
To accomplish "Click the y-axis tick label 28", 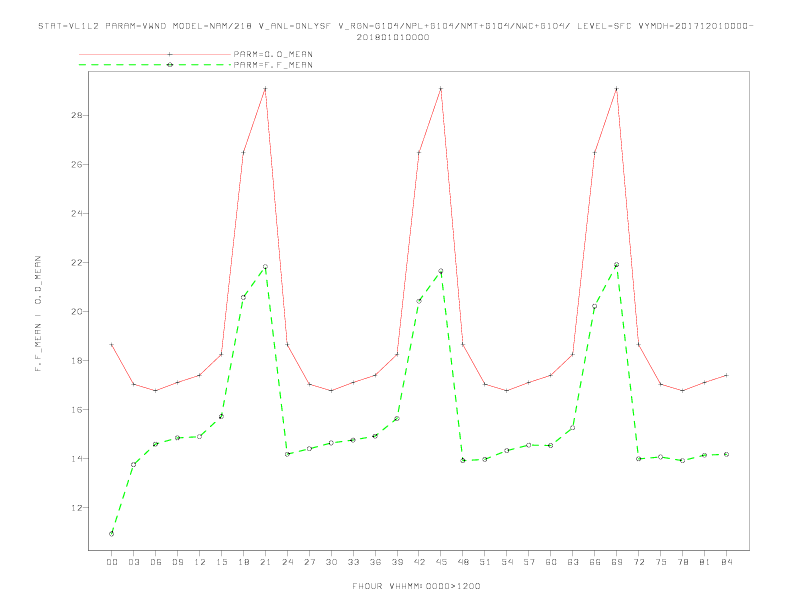I will tap(77, 115).
